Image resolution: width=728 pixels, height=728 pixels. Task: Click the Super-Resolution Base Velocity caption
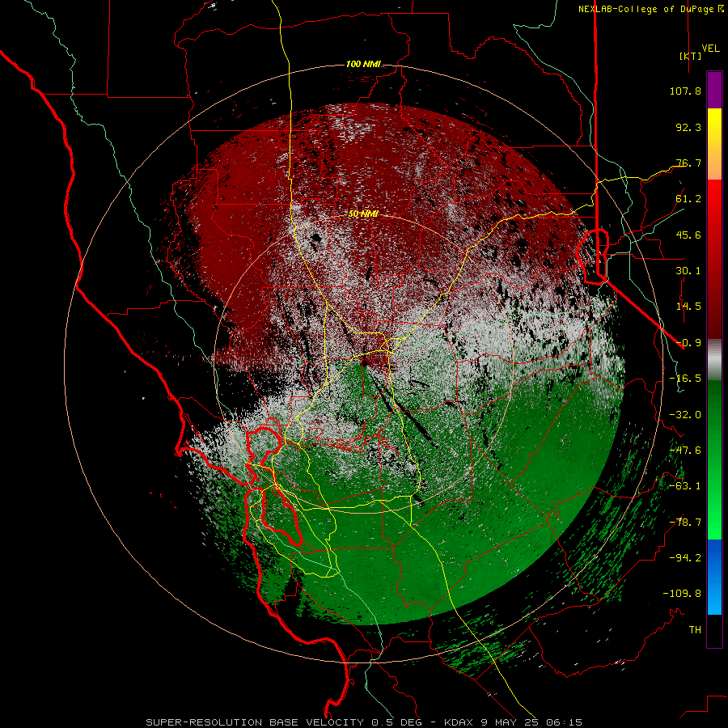[x=364, y=722]
